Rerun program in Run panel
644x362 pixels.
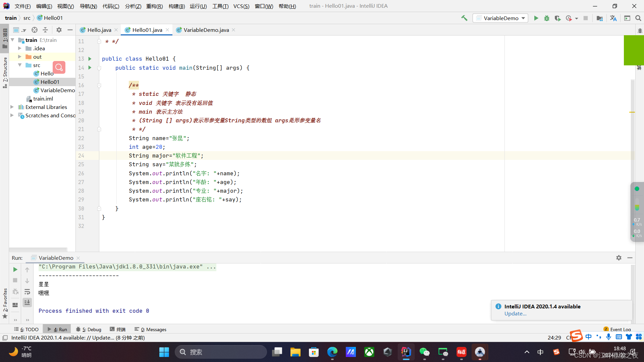click(x=15, y=269)
